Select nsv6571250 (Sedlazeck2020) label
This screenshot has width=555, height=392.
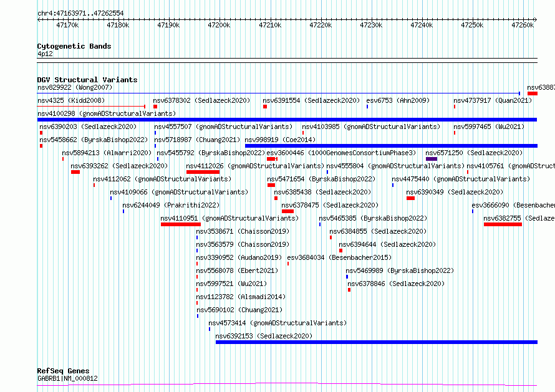point(474,153)
